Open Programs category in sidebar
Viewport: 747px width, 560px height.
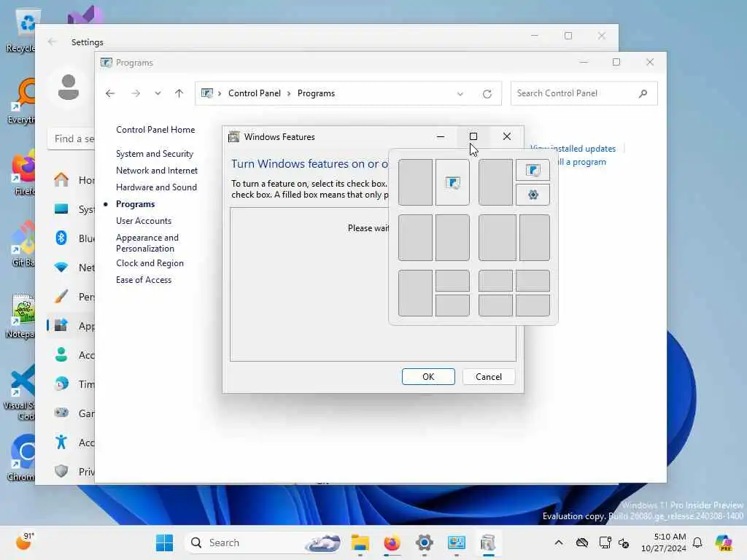[135, 204]
